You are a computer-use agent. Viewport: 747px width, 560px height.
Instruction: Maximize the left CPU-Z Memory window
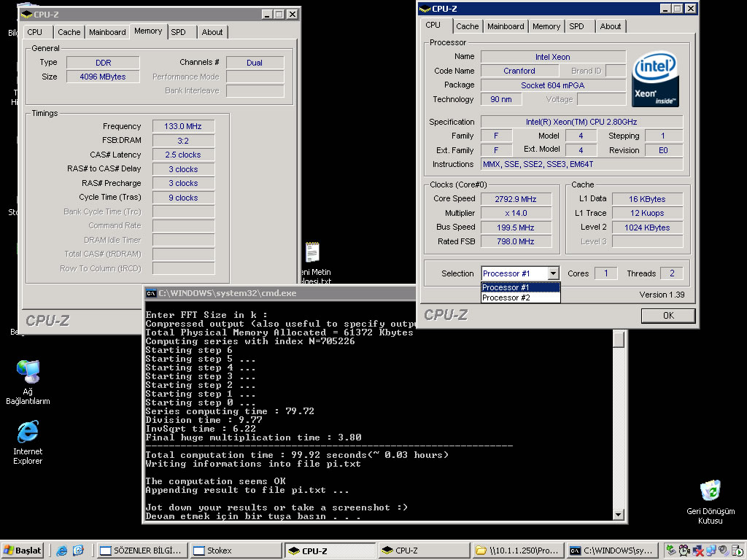click(279, 15)
